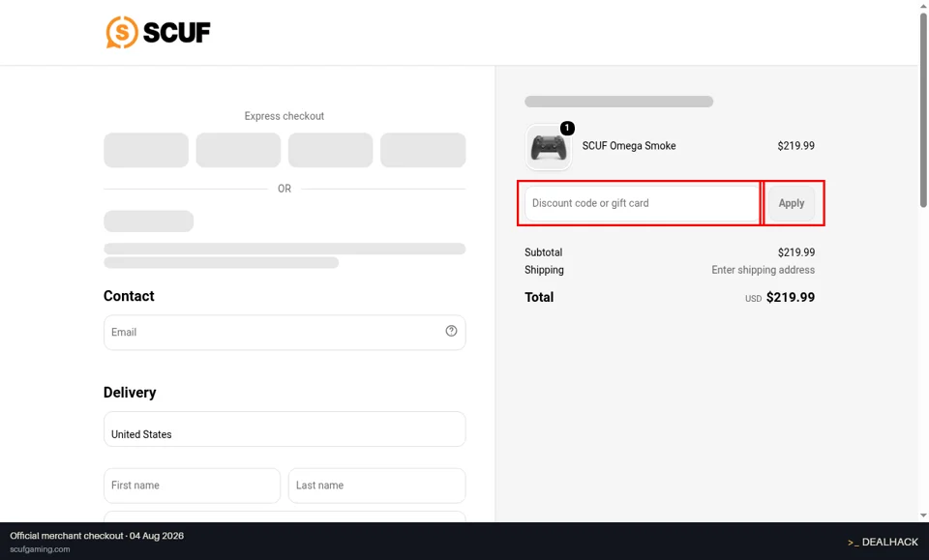This screenshot has height=560, width=929.
Task: Click the Discount code or gift card field
Action: (x=642, y=203)
